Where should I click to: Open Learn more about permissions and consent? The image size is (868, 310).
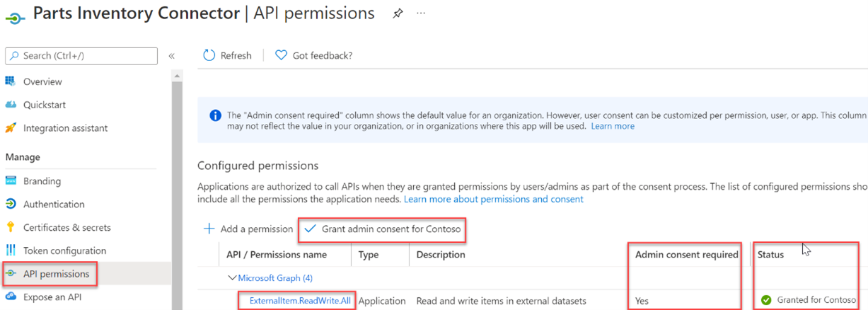pos(493,200)
